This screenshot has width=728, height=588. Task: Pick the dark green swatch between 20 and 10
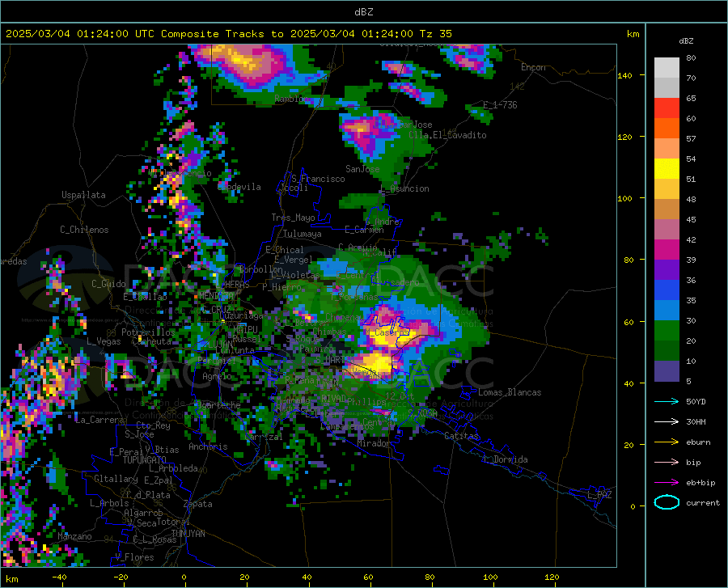(667, 351)
